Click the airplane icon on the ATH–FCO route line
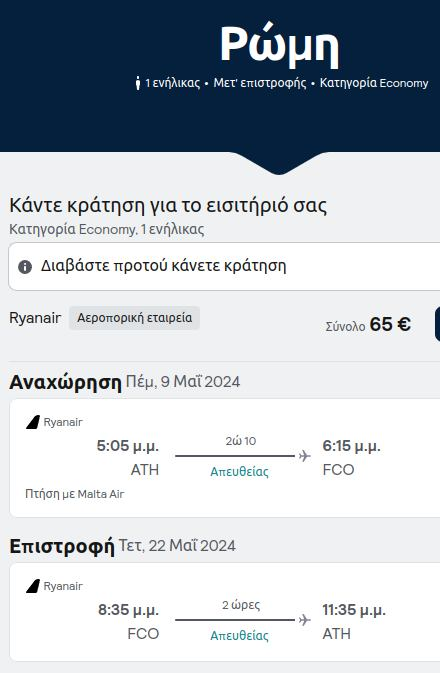Viewport: 440px width, 673px height. [x=304, y=455]
